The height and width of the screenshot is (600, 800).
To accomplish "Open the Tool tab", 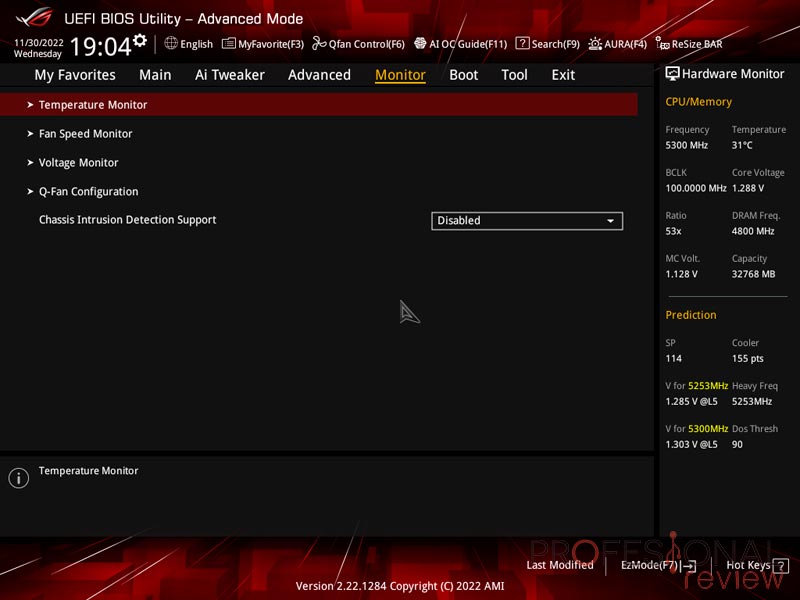I will (514, 75).
